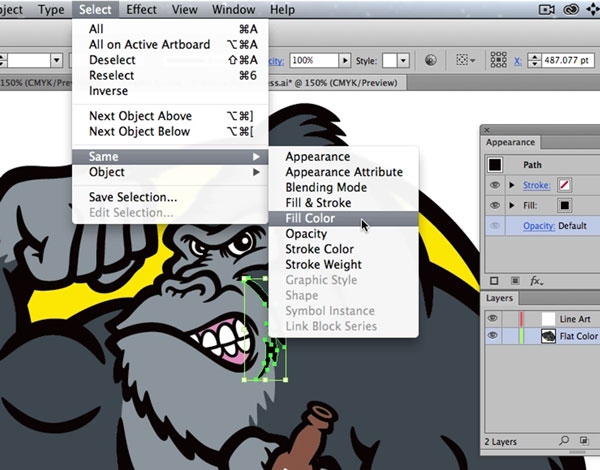600x470 pixels.
Task: Hide the Line Art layer
Action: 493,318
